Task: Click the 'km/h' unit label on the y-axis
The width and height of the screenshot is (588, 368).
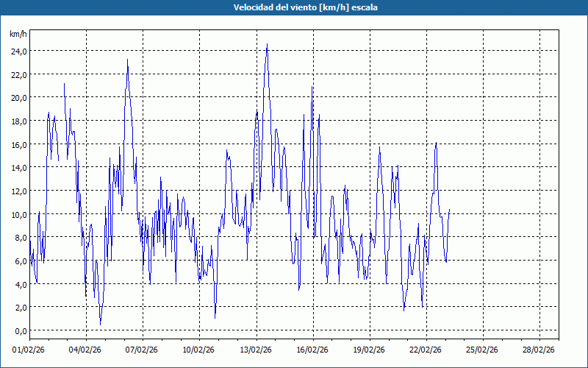Action: click(18, 34)
